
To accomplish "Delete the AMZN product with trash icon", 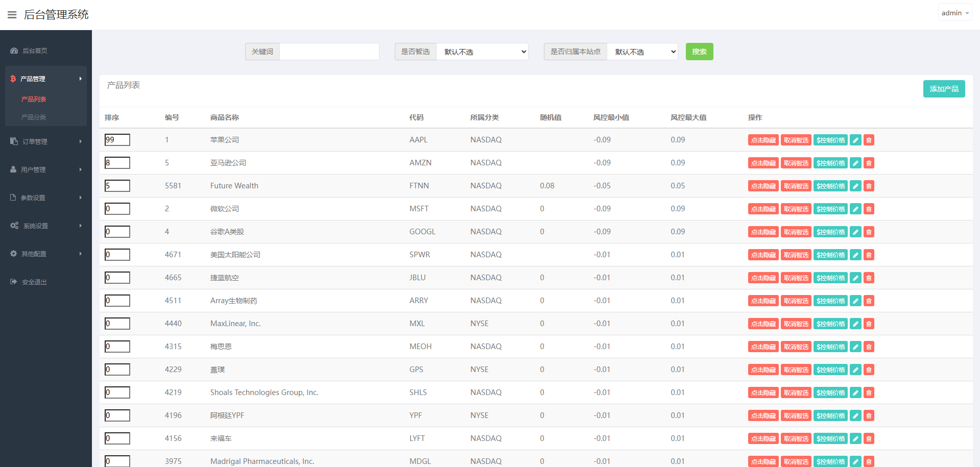I will pyautogui.click(x=869, y=163).
